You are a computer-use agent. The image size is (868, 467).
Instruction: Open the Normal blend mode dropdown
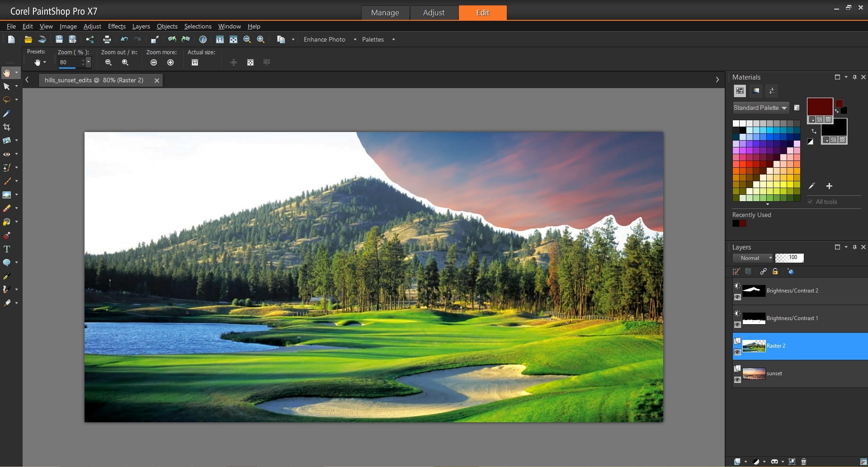(753, 258)
